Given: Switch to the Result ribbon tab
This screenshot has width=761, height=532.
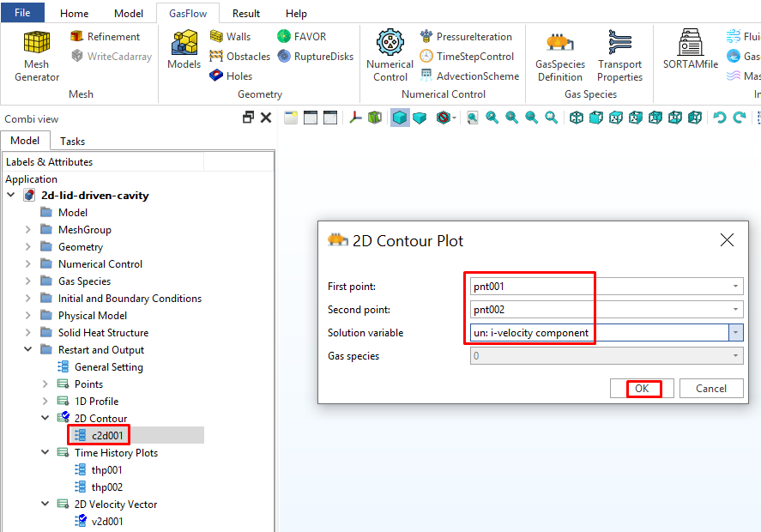Looking at the screenshot, I should (x=246, y=14).
